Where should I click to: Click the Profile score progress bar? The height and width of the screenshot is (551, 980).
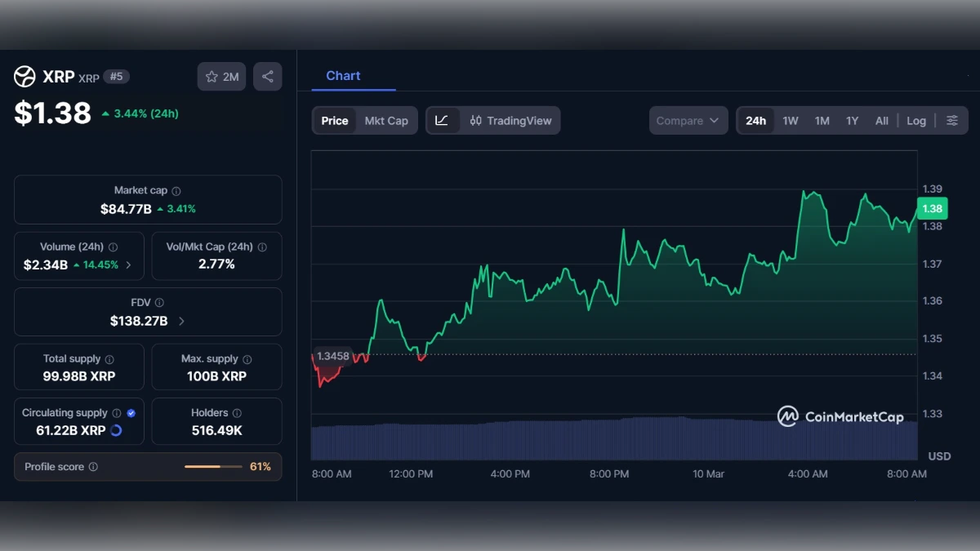(214, 467)
